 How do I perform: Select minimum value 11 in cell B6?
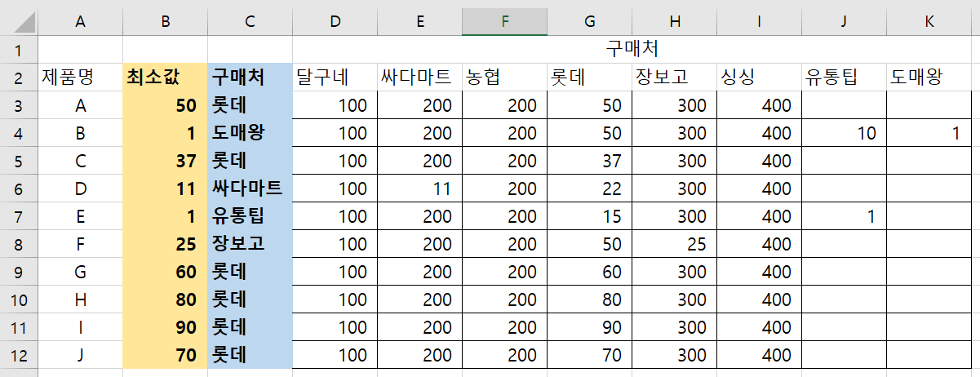[x=166, y=188]
